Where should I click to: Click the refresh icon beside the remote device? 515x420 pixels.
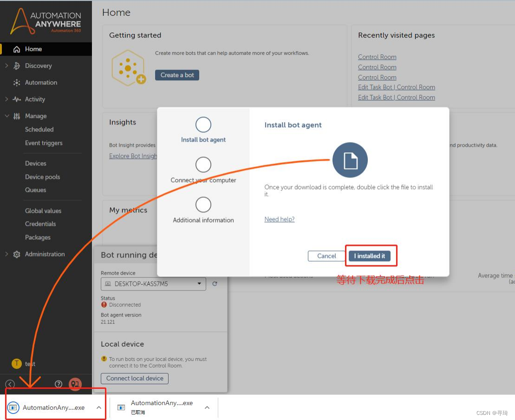click(215, 283)
